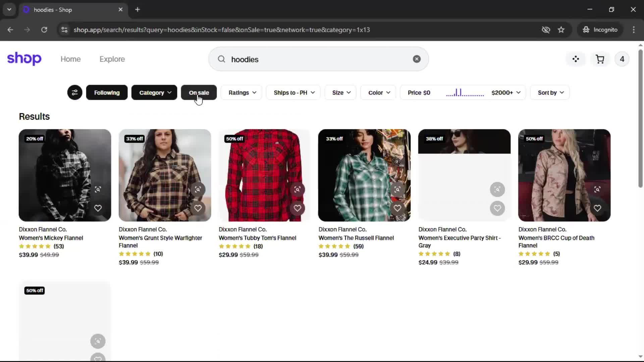Open Women's Executive Party Shirt - Gray link

pos(459,241)
